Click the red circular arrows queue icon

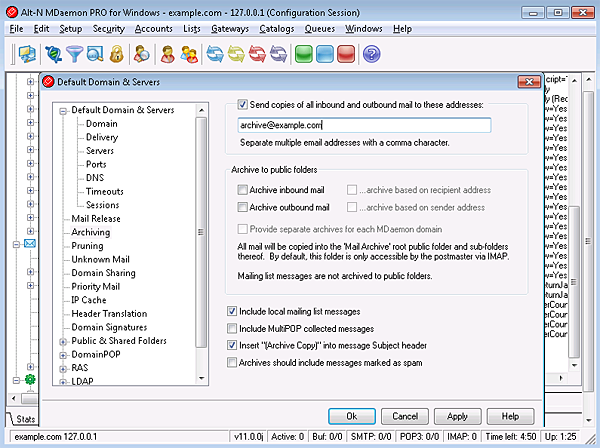pyautogui.click(x=257, y=54)
